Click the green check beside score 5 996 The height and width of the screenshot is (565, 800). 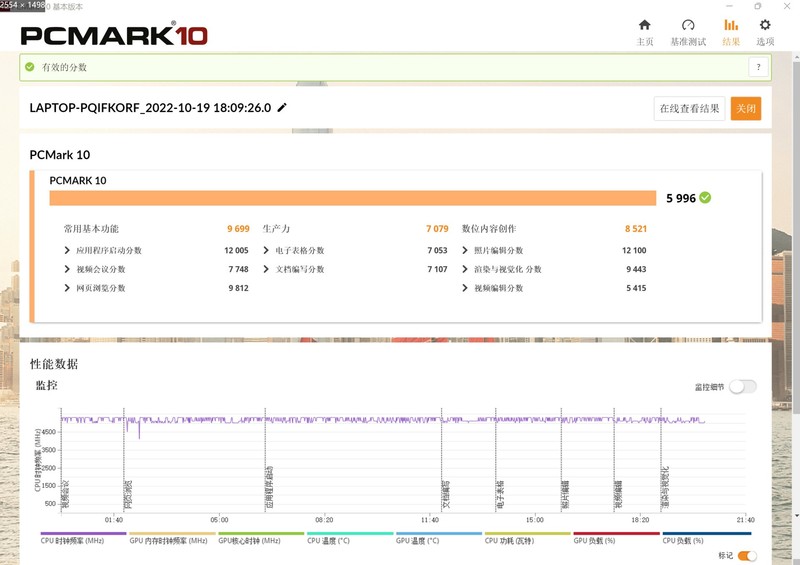(705, 198)
